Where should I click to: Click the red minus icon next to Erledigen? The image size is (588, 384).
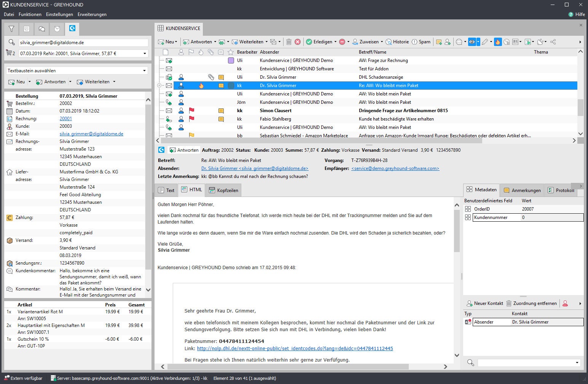342,42
